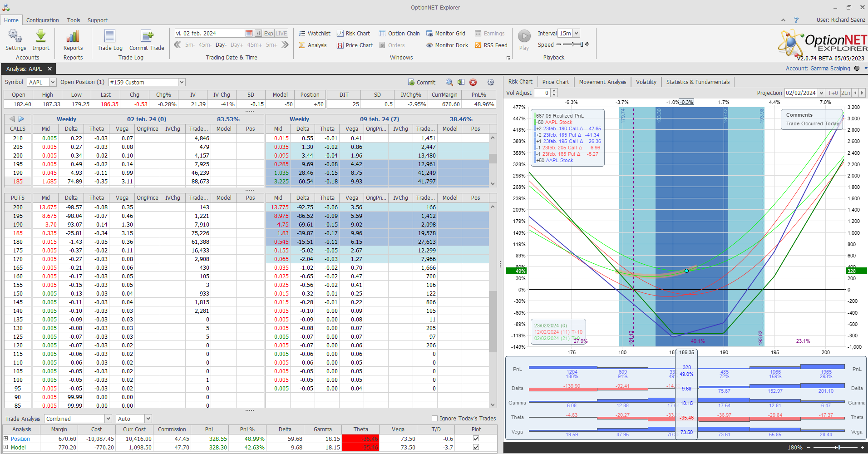868x454 pixels.
Task: Open the Tools ribbon tab
Action: [x=74, y=20]
